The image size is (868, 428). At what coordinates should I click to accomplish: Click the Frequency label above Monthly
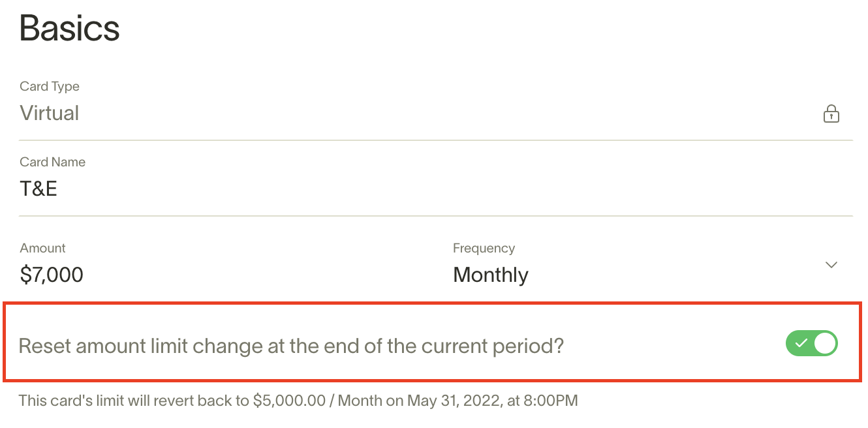pyautogui.click(x=484, y=248)
